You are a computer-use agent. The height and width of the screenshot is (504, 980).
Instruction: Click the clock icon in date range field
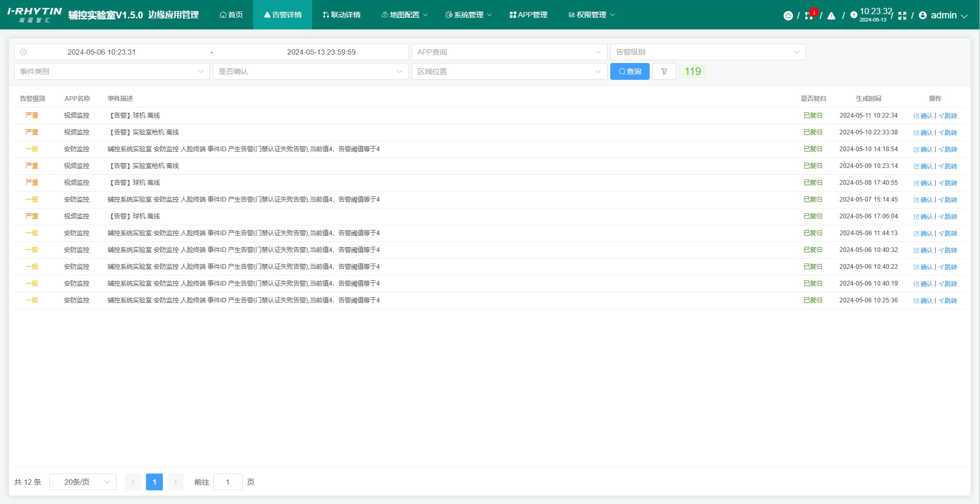[x=23, y=52]
